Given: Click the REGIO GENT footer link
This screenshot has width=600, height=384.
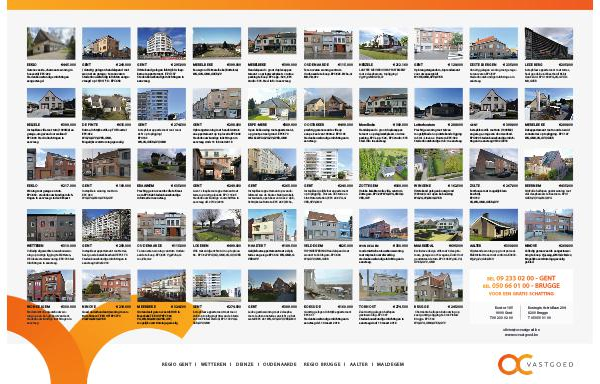Looking at the screenshot, I should coord(176,364).
